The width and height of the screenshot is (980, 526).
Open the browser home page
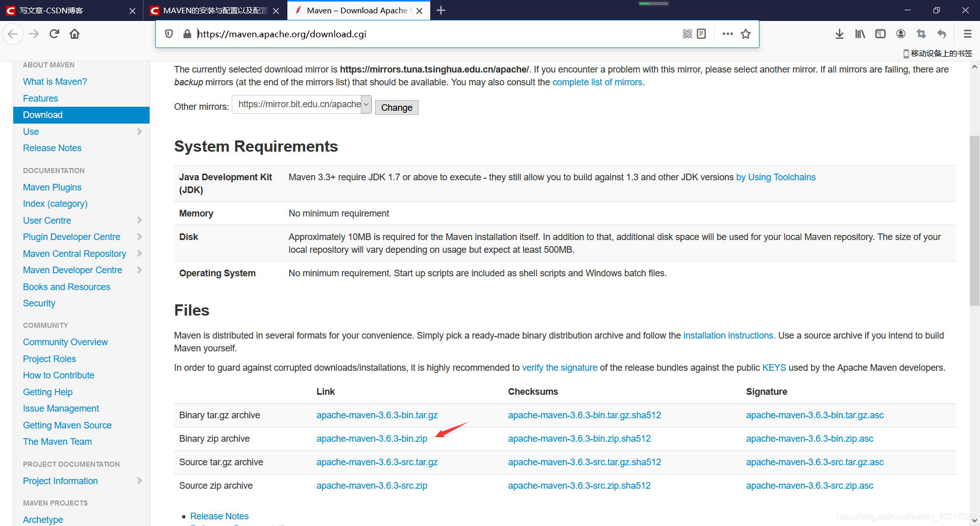tap(75, 34)
